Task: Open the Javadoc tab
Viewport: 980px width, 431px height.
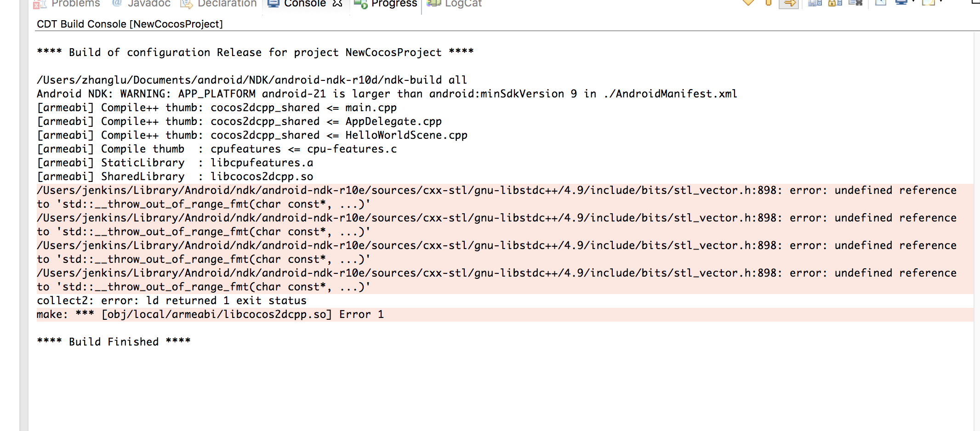Action: [x=142, y=4]
